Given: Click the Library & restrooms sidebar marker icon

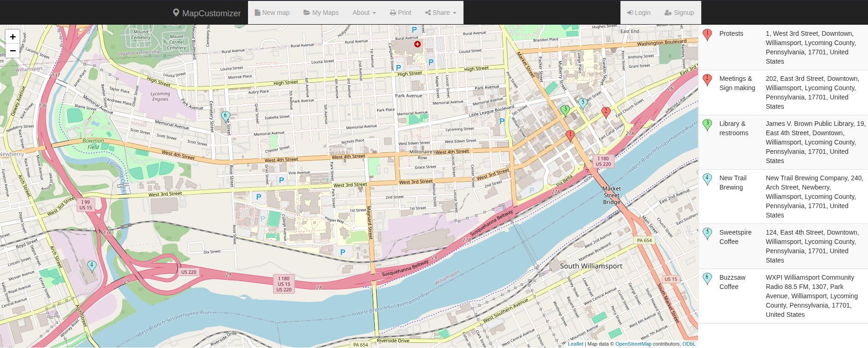Looking at the screenshot, I should point(707,125).
